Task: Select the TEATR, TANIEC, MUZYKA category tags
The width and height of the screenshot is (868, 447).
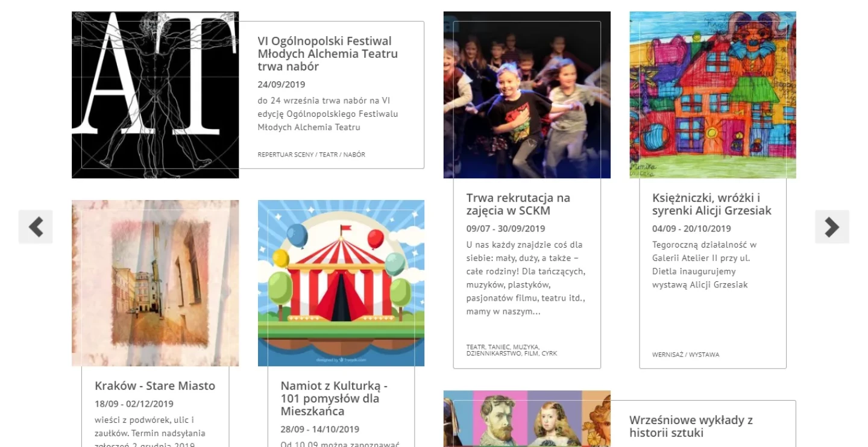Action: point(512,350)
